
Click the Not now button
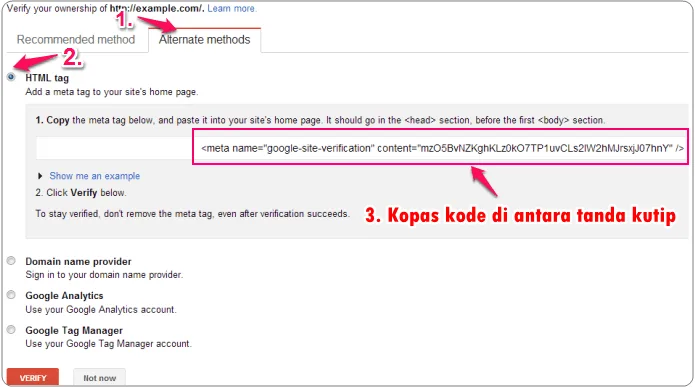pos(99,378)
